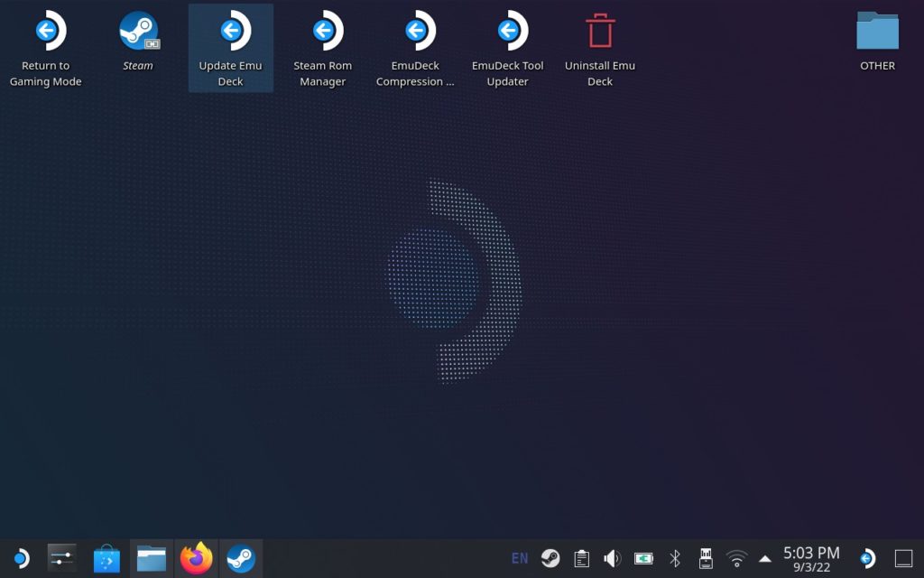
Task: Click the Gaming Mode icon beside the clock
Action: tap(867, 558)
